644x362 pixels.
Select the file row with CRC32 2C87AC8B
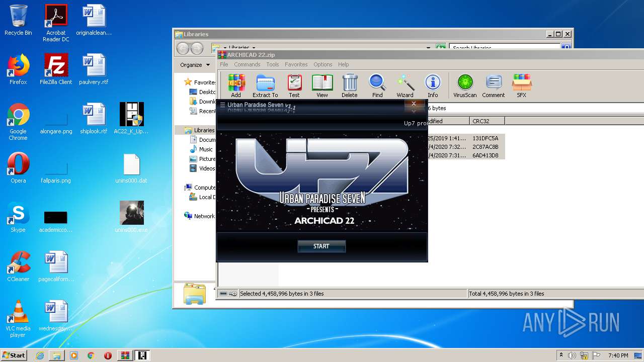pos(466,147)
